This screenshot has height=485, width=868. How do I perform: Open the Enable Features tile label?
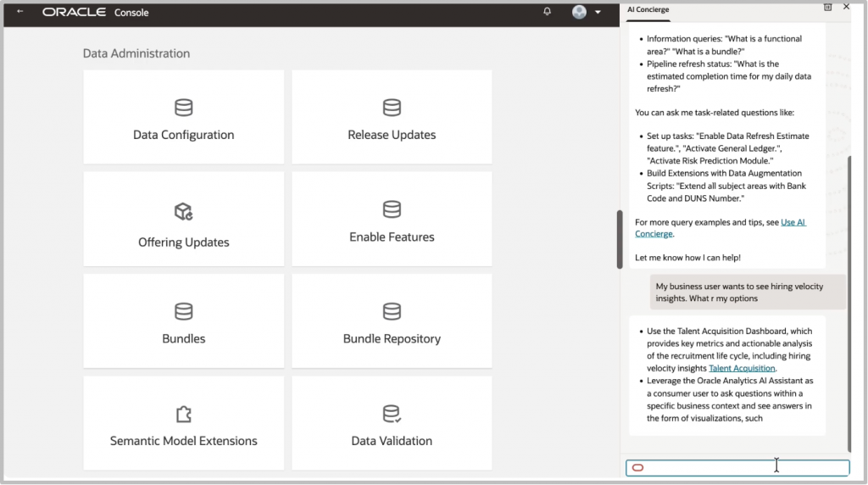[x=392, y=237]
